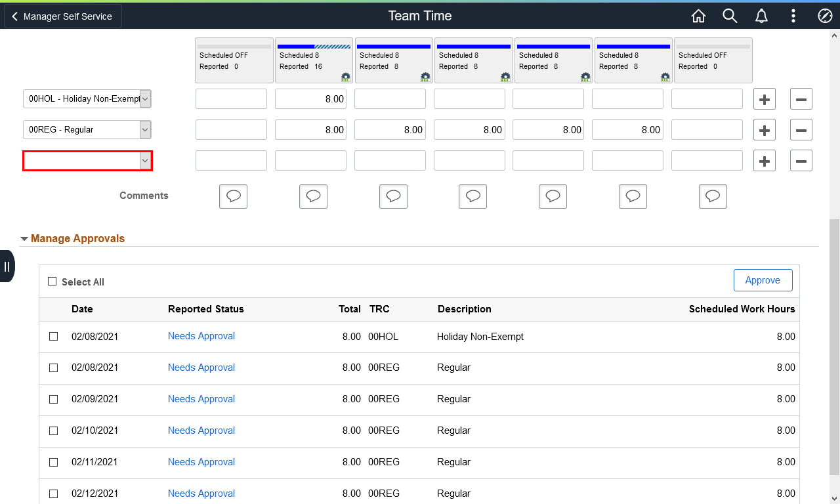The width and height of the screenshot is (840, 504).
Task: Check the 02/11/2021 row checkbox
Action: 54,463
